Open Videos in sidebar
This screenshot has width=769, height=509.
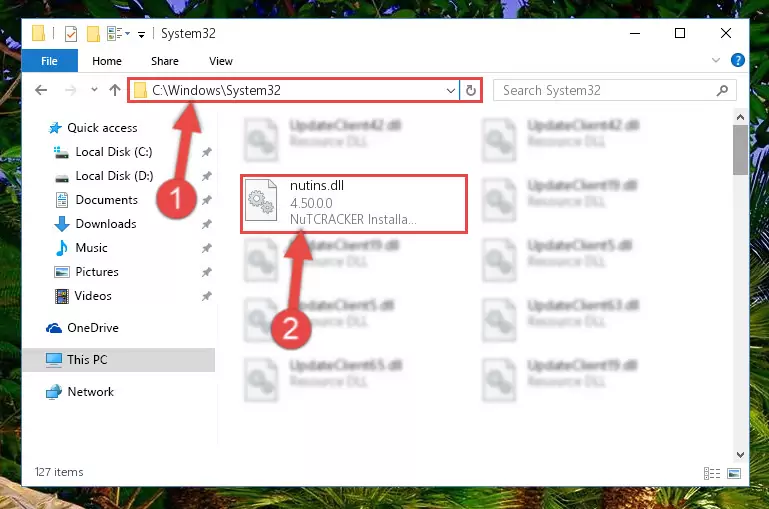(x=93, y=296)
